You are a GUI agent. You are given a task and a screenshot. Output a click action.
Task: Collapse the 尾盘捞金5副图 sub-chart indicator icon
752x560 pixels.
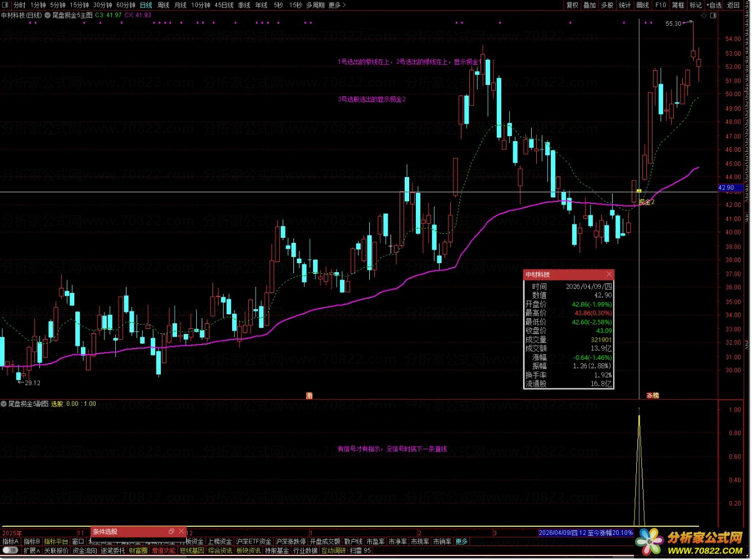pyautogui.click(x=4, y=404)
